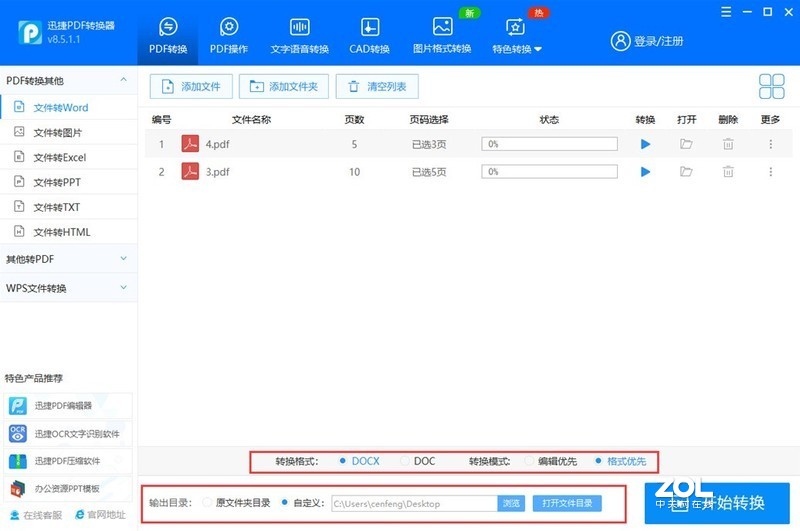The height and width of the screenshot is (531, 800).
Task: Select 文件转Word in the sidebar
Action: tap(69, 108)
